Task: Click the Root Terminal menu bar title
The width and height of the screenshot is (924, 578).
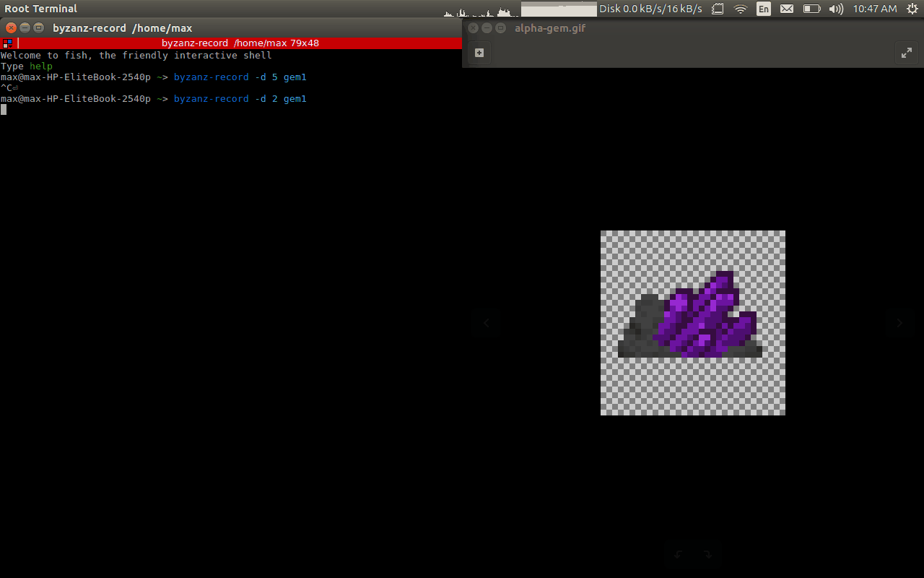Action: [x=39, y=8]
